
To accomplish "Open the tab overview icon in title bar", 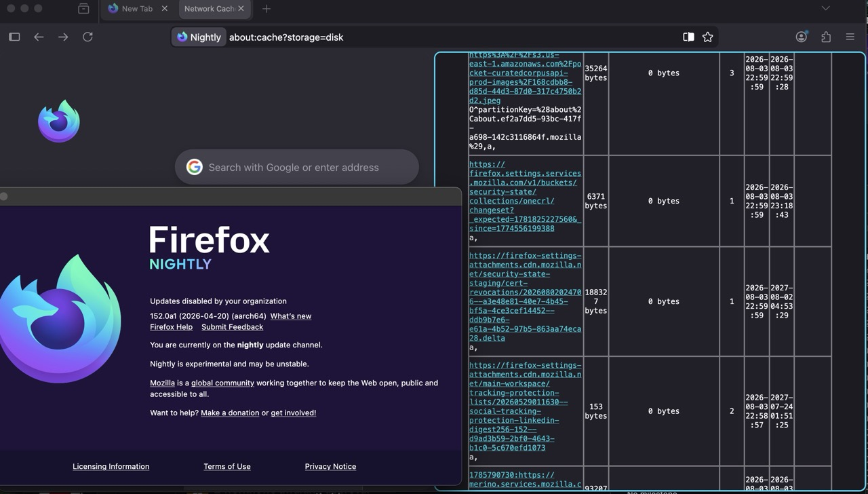I will pyautogui.click(x=83, y=9).
